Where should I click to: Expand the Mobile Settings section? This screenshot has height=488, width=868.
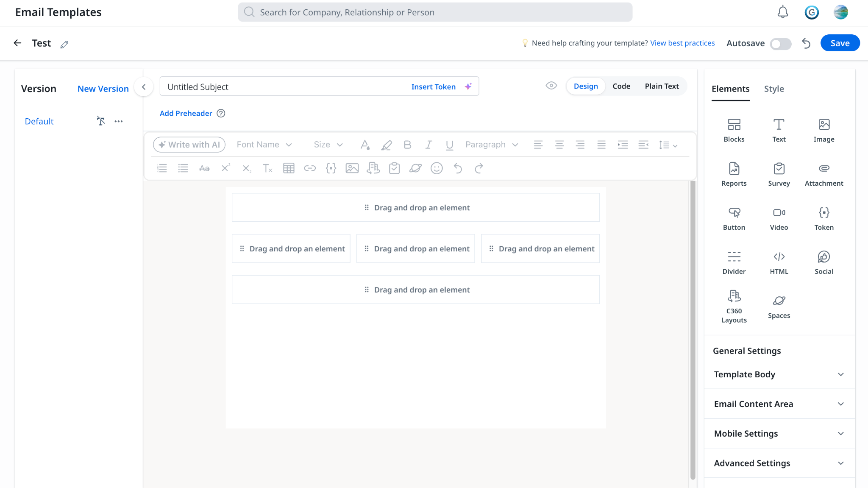pos(779,433)
